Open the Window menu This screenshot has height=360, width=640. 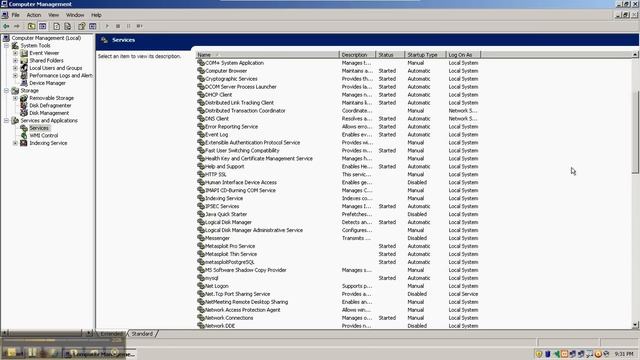(x=75, y=15)
